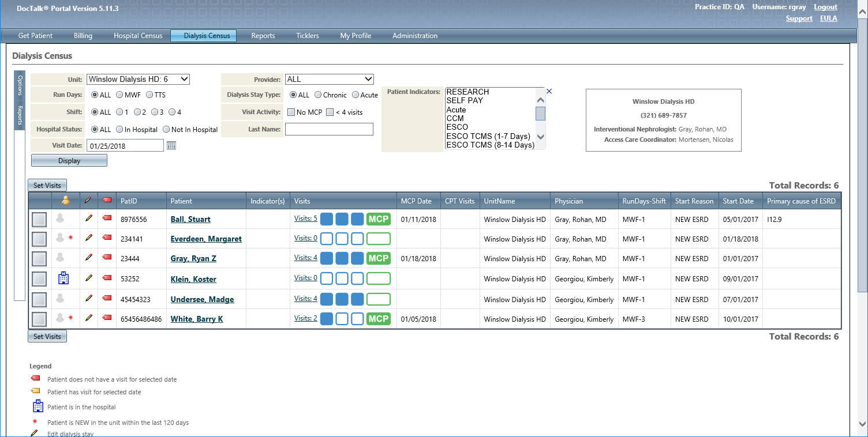
Task: Open calendar picker next to Visit Date
Action: click(x=171, y=146)
